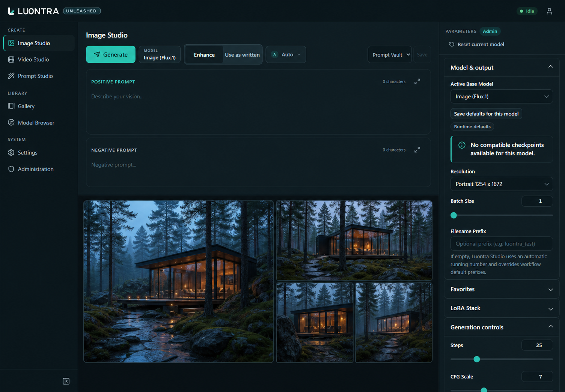
Task: Open the Resolution dropdown
Action: (501, 184)
